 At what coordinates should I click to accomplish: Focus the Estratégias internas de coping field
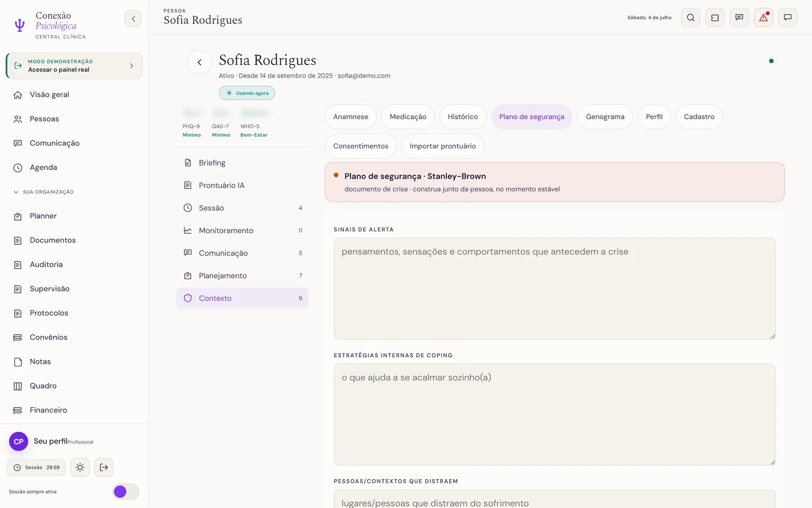(x=555, y=415)
